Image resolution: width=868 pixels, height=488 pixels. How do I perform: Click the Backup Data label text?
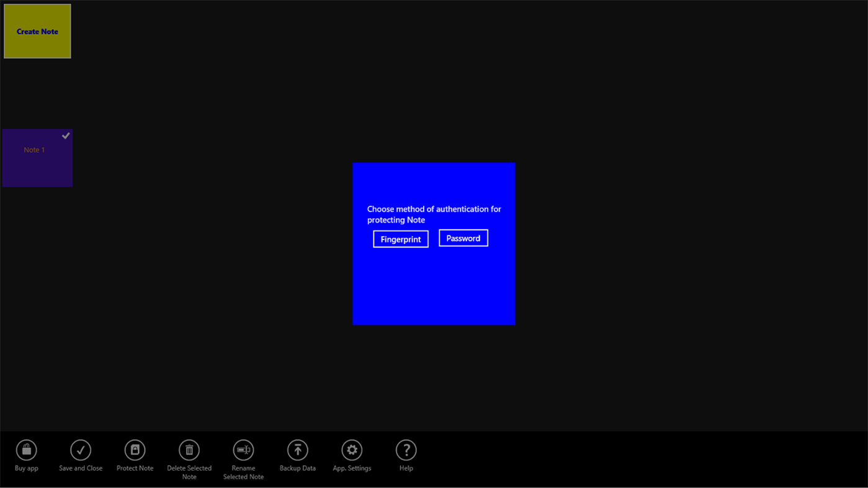coord(297,468)
